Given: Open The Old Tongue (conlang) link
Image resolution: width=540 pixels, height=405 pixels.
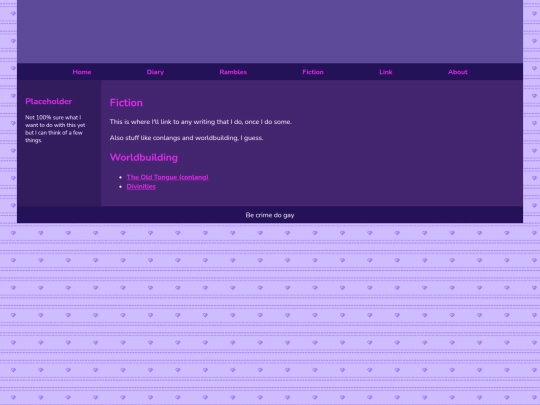Looking at the screenshot, I should click(x=167, y=177).
